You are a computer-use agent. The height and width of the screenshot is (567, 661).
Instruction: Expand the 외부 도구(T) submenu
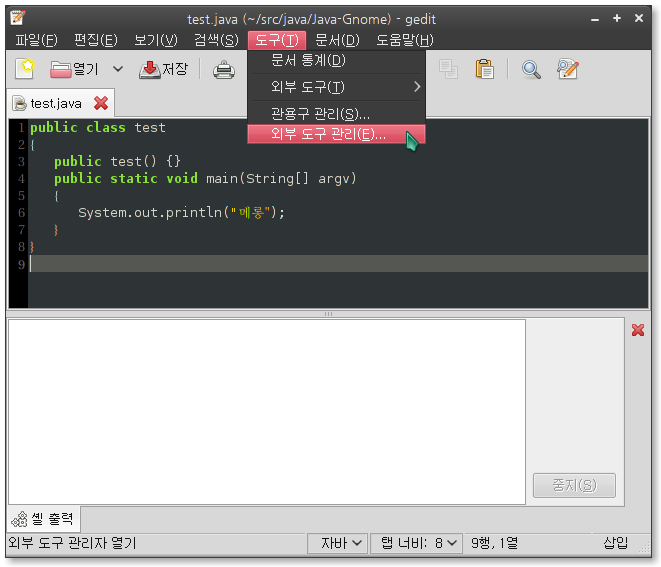tap(336, 87)
